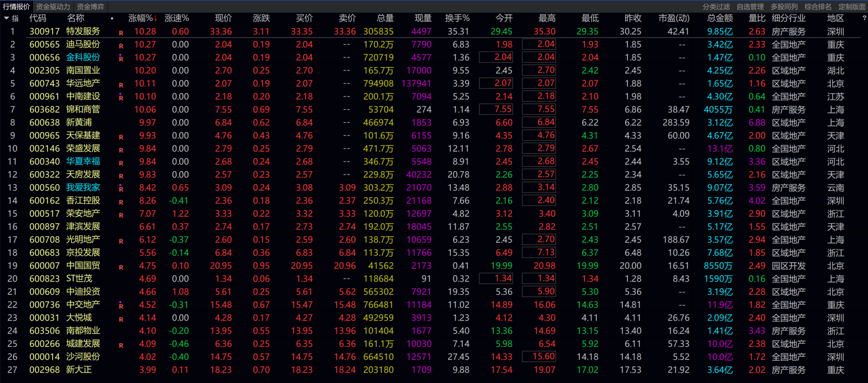
Task: Click the dot marker after 名称 header
Action: point(112,19)
